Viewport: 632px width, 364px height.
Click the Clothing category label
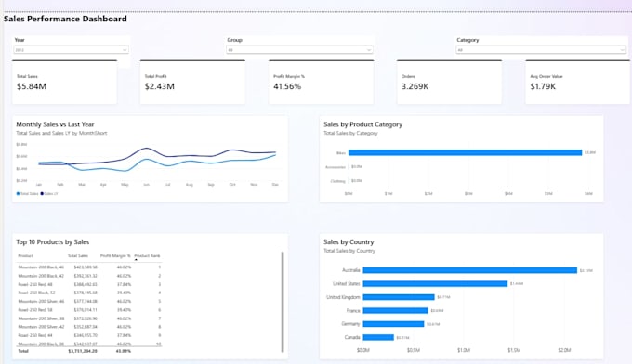click(337, 181)
